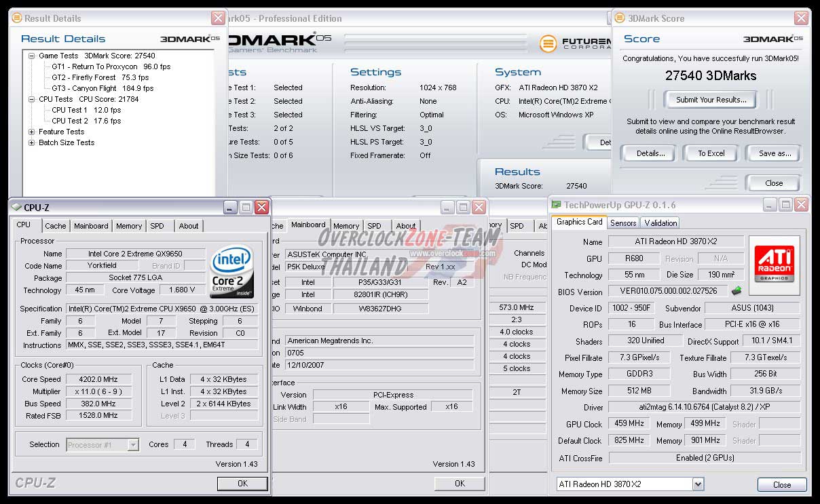Viewport: 820px width, 504px height.
Task: Click the Submit Your Results button
Action: coord(711,100)
